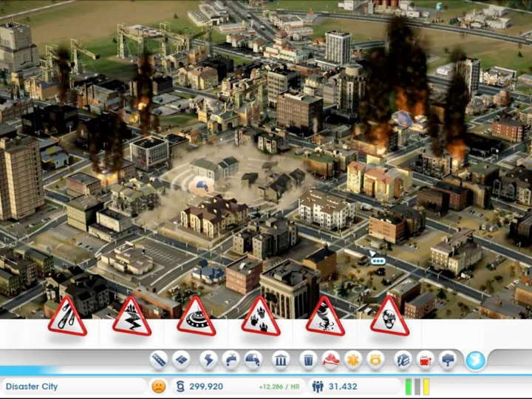Click the unhappy face happiness indicator
This screenshot has width=532, height=399.
158,386
